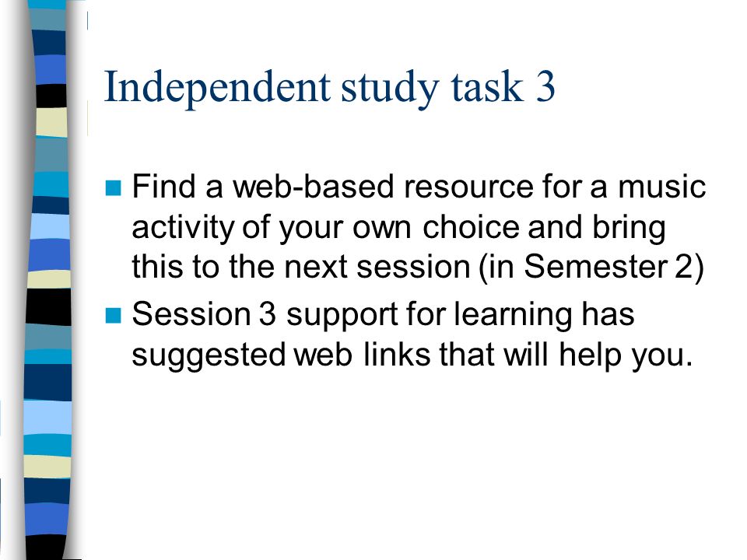Click the second square bullet marker
Viewport: 747px width, 560px height.
click(x=113, y=315)
